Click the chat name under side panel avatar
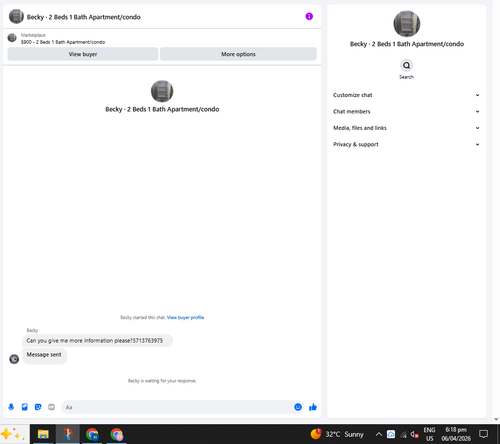Viewport: 500px width, 444px height. coord(407,44)
